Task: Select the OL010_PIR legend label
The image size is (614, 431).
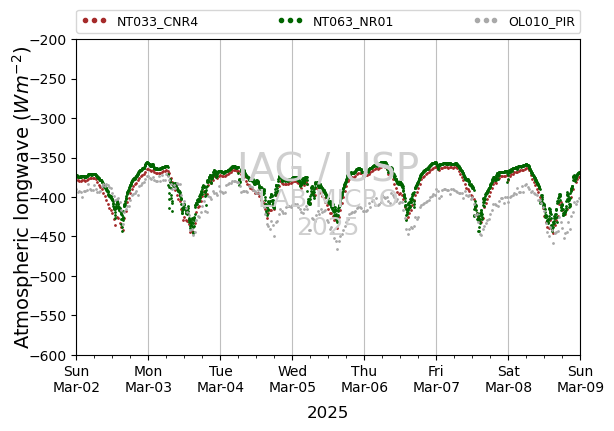Action: tap(542, 22)
